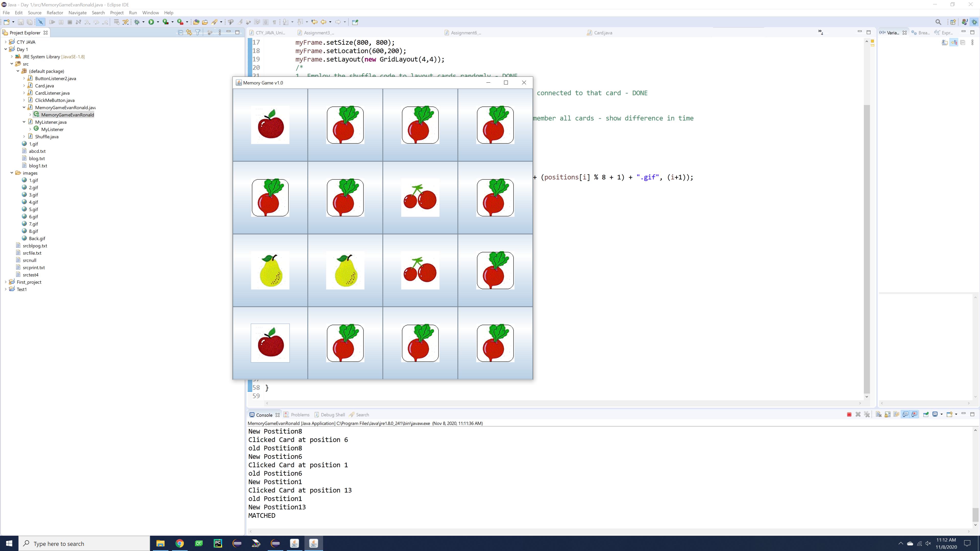The height and width of the screenshot is (551, 980).
Task: Click the cherry card in the second row
Action: (420, 198)
